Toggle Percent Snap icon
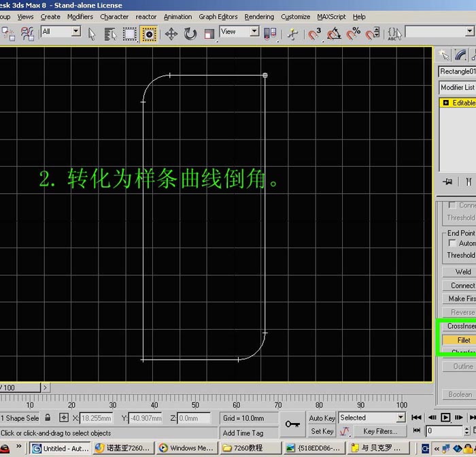Viewport: 476px width, 457px height. (x=353, y=34)
